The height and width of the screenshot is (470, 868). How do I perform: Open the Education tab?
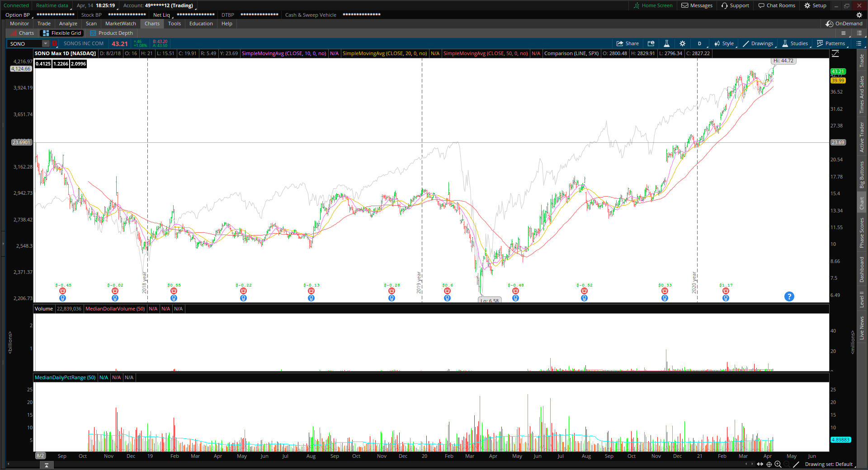click(201, 23)
